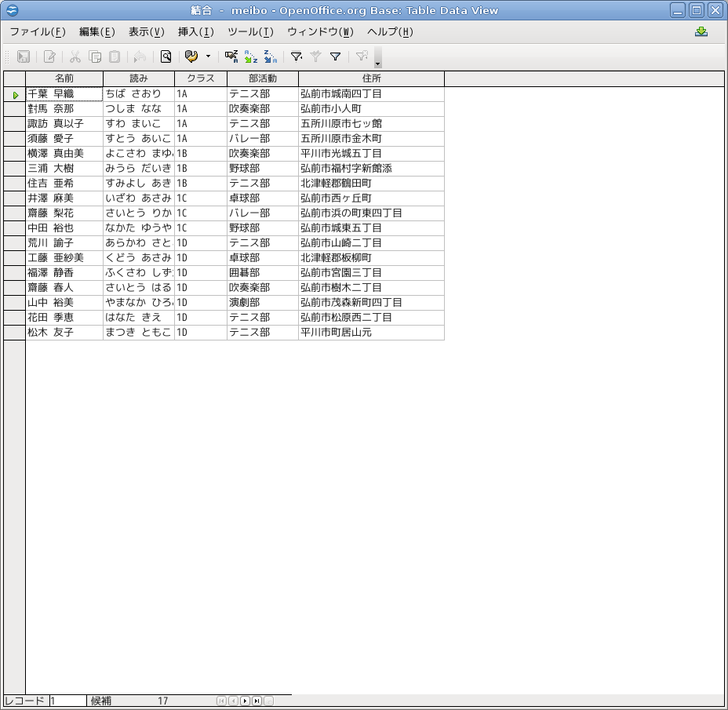Click the cell 弘前市山崎二丁目

[371, 243]
